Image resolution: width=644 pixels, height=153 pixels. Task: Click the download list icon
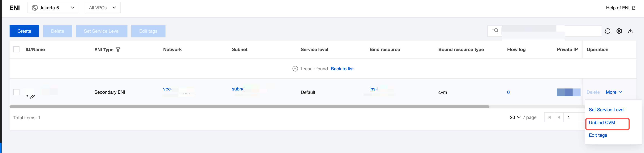pos(630,31)
